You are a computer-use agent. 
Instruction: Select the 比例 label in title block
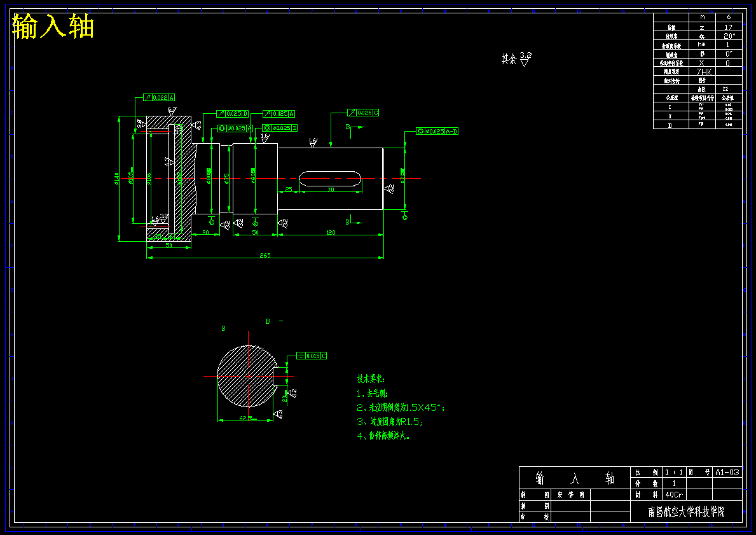(647, 472)
